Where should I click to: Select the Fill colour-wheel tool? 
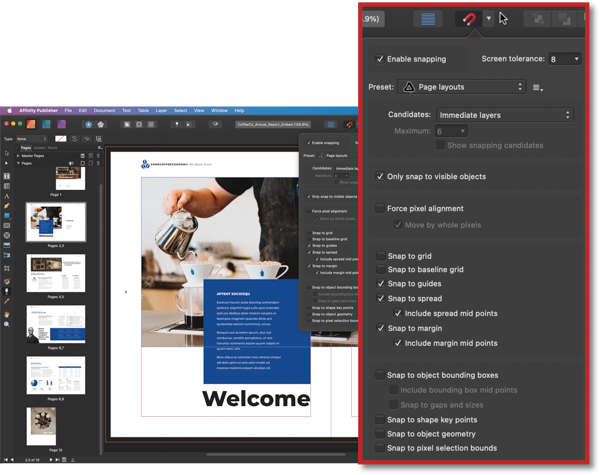coord(7,281)
